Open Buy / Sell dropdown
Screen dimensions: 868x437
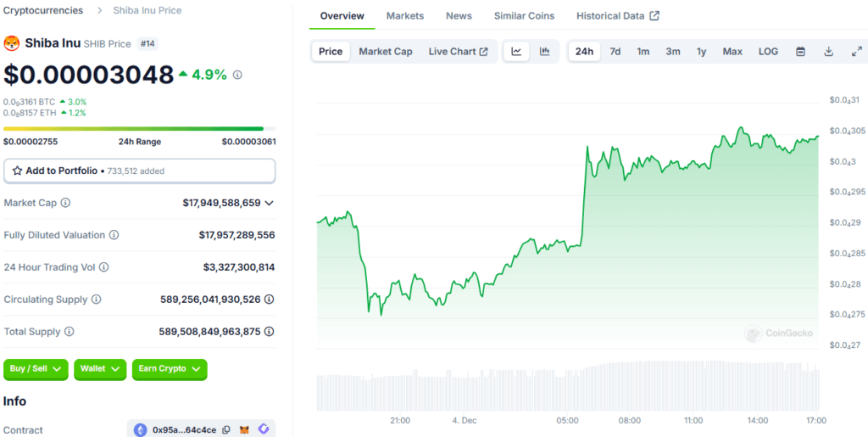[x=36, y=369]
